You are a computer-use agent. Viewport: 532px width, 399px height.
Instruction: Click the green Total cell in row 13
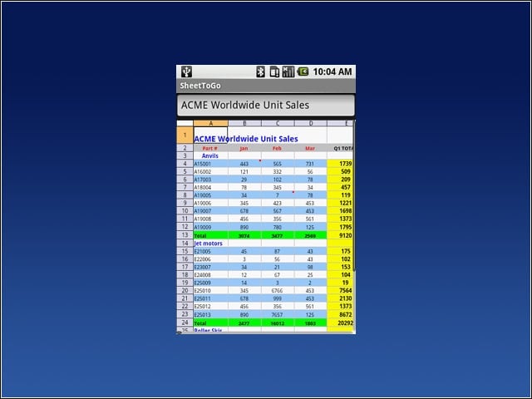[x=210, y=235]
